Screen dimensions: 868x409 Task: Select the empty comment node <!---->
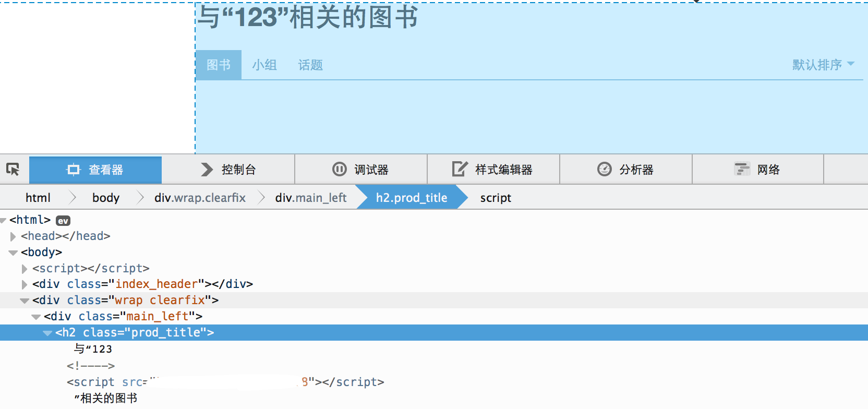[91, 366]
